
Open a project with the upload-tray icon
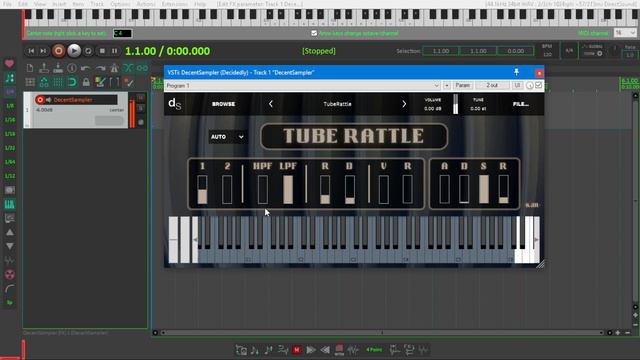pos(44,68)
